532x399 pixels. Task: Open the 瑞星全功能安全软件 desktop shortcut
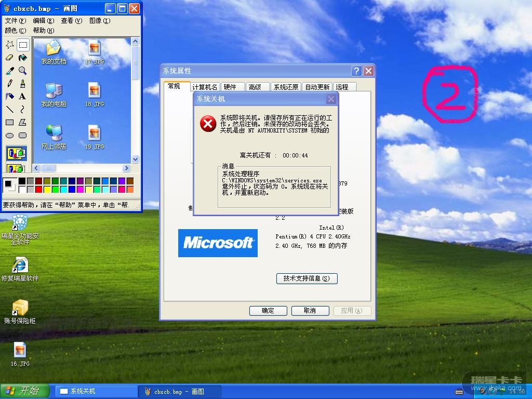pos(20,230)
